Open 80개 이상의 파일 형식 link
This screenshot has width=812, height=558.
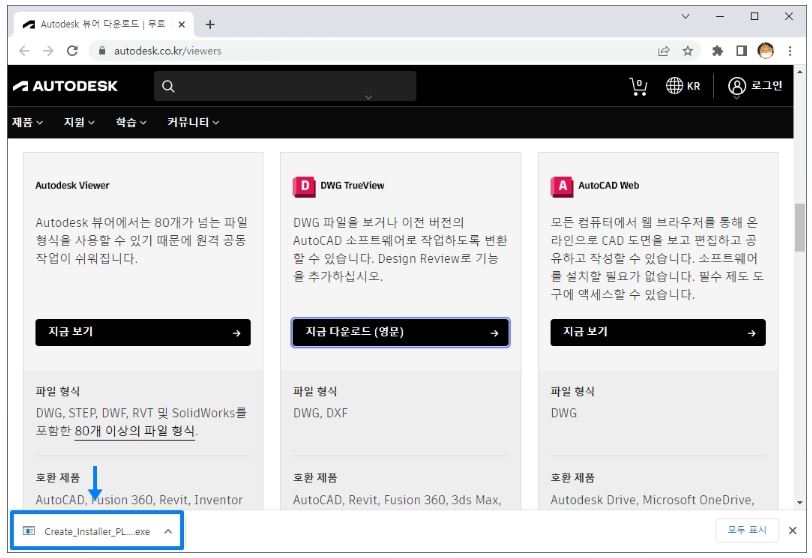(135, 431)
